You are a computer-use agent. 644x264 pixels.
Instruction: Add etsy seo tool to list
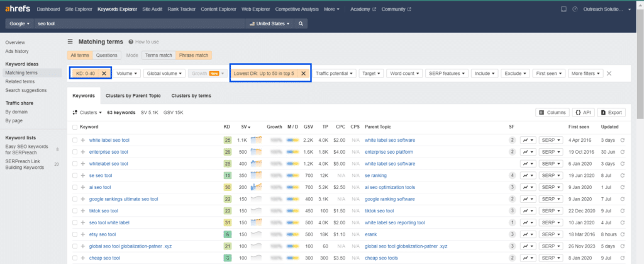pos(82,234)
